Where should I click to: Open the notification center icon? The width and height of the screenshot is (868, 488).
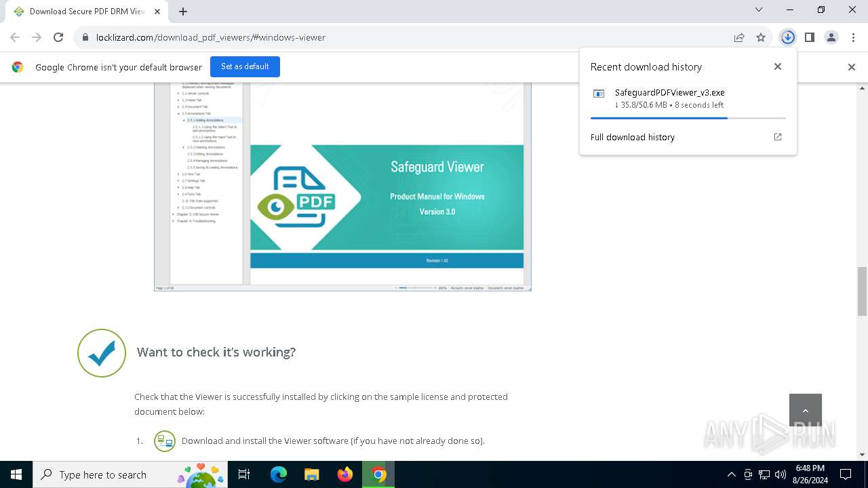(846, 474)
